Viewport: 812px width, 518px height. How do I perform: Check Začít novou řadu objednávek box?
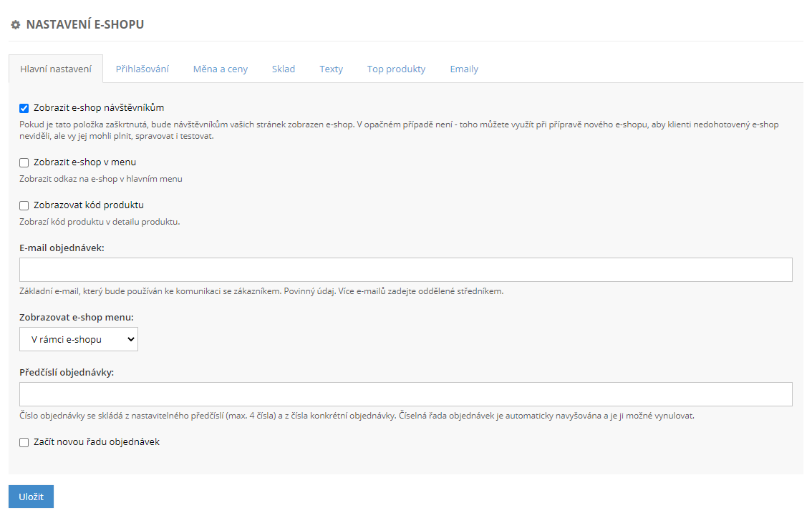[x=24, y=442]
